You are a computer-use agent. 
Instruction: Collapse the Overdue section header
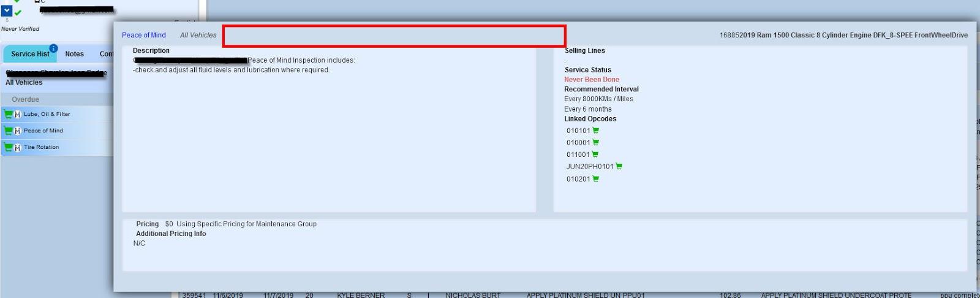tap(25, 99)
